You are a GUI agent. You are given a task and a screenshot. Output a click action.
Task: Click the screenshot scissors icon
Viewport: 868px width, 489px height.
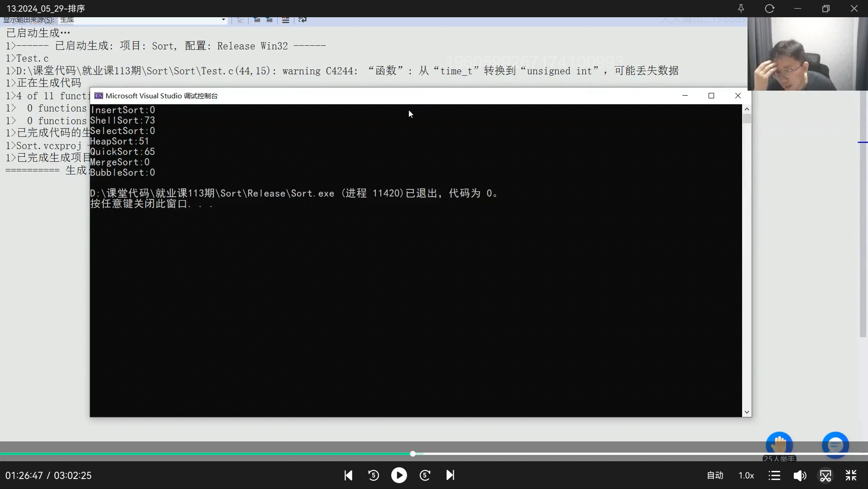pyautogui.click(x=825, y=475)
